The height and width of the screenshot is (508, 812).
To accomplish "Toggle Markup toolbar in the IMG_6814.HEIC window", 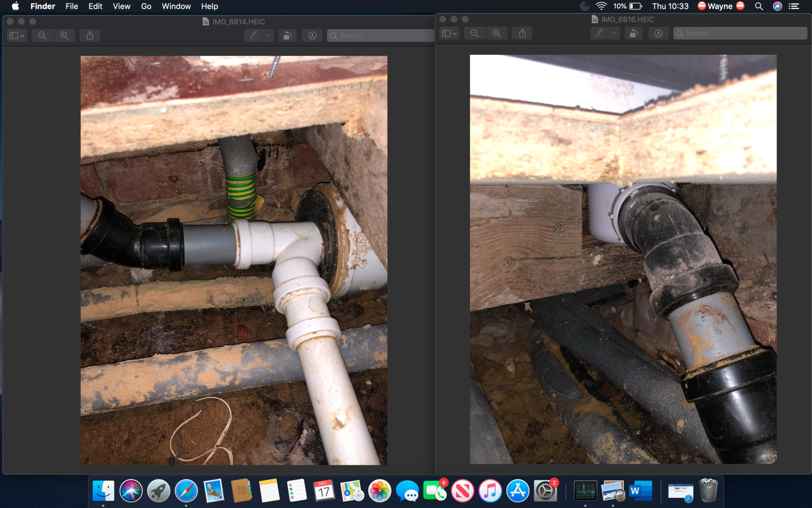I will [x=312, y=36].
